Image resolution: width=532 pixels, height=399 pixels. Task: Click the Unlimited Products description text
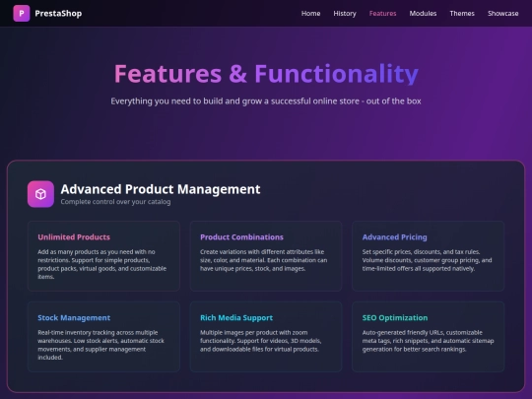tap(102, 264)
